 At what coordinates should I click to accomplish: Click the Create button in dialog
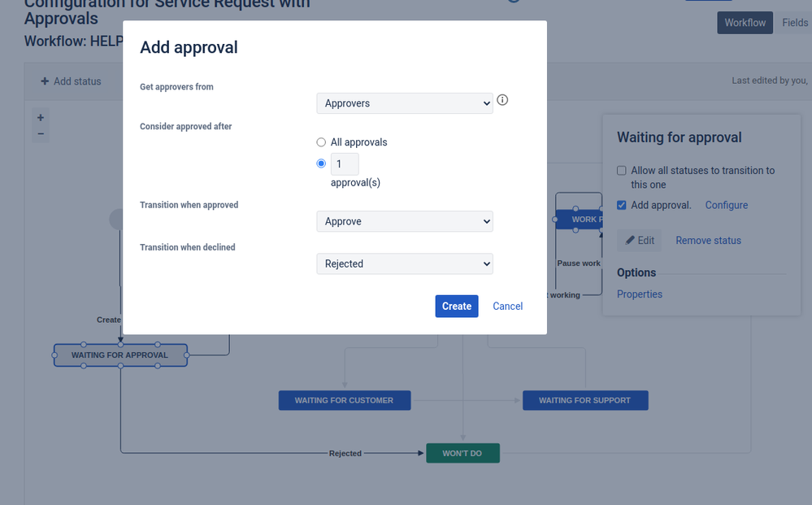[x=457, y=306]
